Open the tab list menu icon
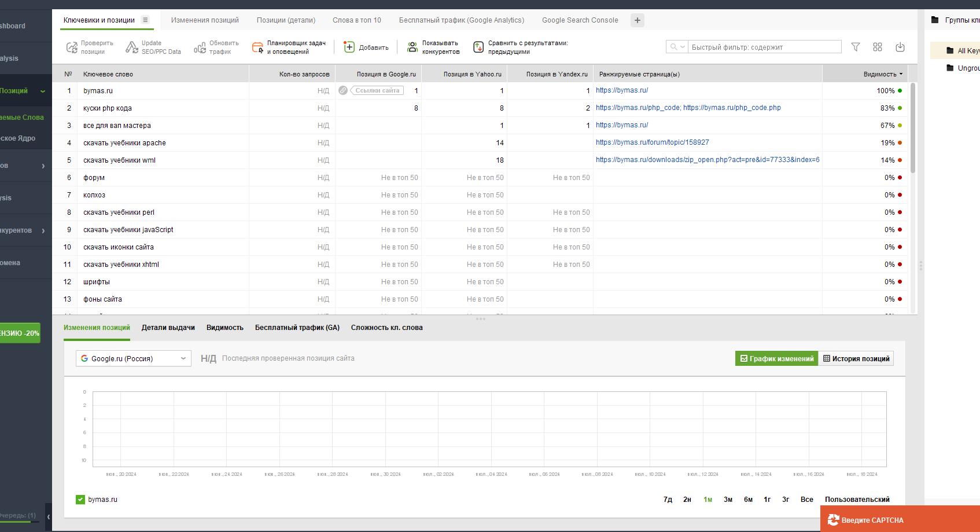 [145, 20]
